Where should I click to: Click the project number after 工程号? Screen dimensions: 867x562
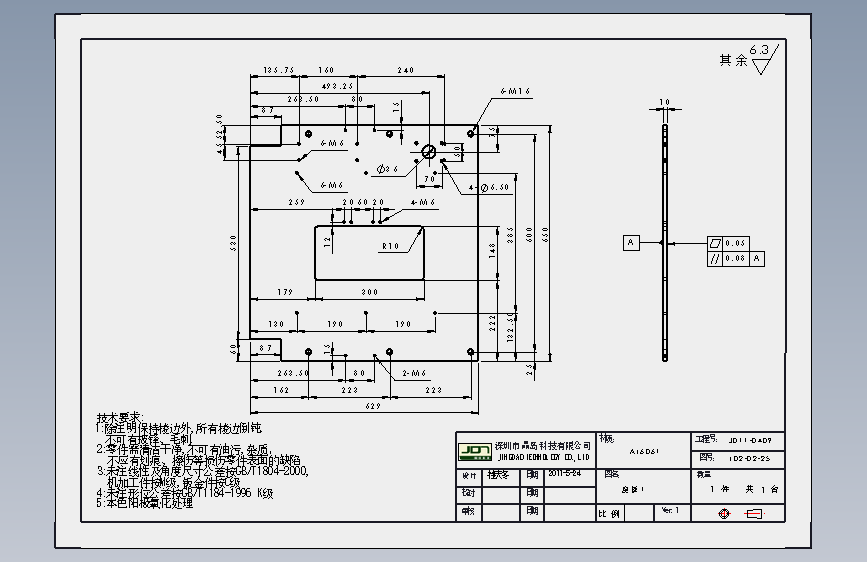pos(750,441)
